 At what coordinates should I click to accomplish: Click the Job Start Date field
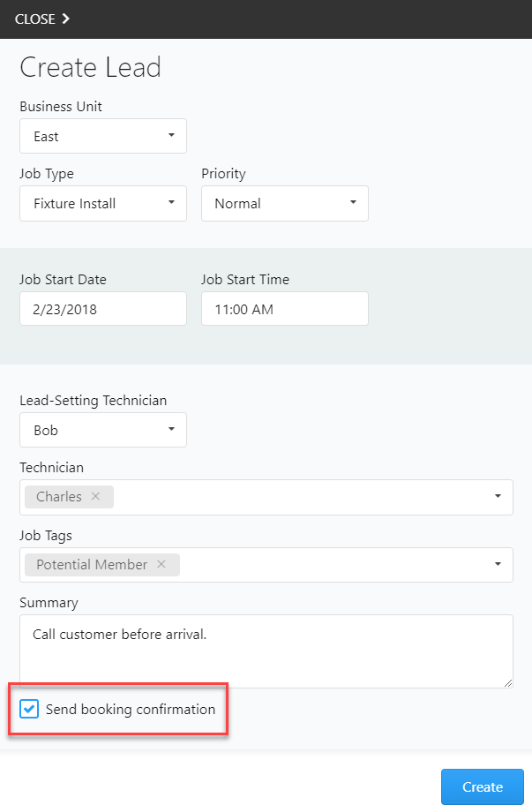pos(103,309)
